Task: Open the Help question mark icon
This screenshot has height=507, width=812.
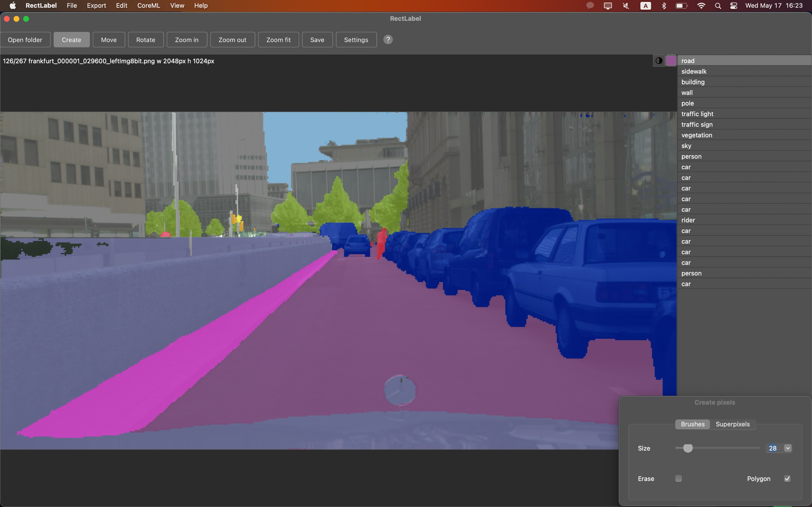Action: click(x=388, y=40)
